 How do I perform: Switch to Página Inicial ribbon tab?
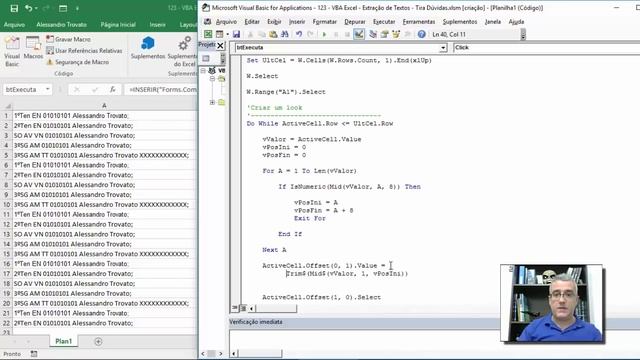click(x=118, y=25)
